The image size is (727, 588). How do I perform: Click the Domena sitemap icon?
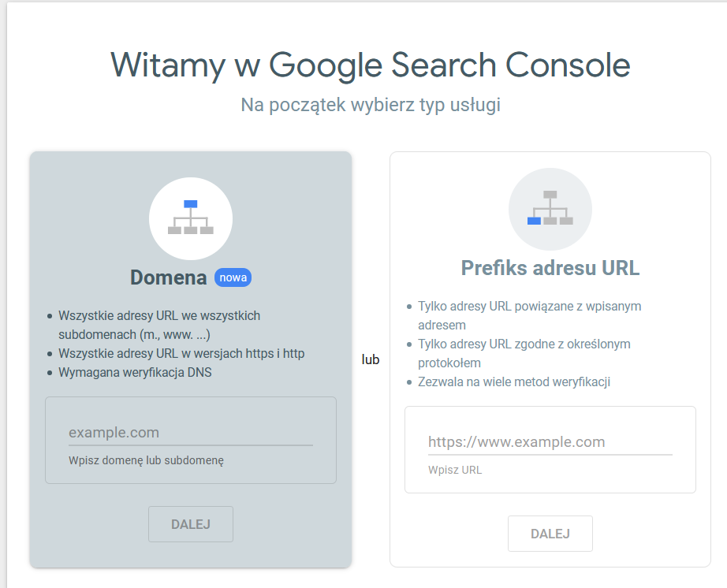[x=191, y=218]
